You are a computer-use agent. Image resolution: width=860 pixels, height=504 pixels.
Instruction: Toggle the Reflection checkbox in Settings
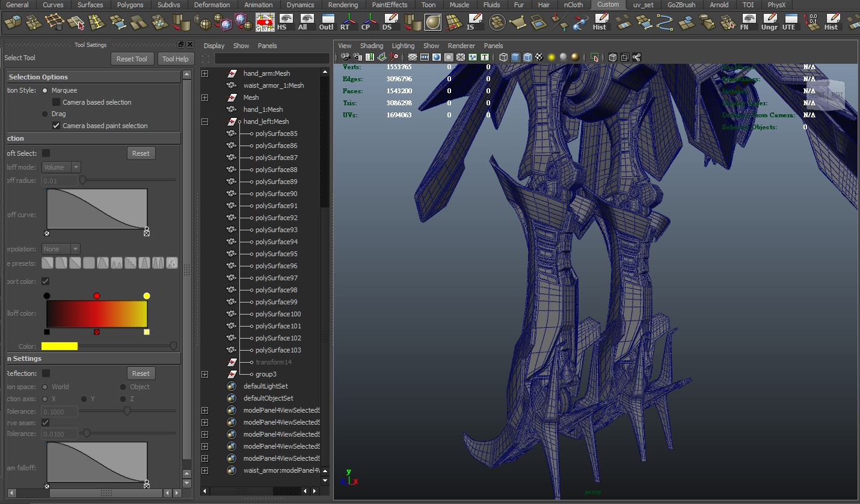[x=45, y=373]
